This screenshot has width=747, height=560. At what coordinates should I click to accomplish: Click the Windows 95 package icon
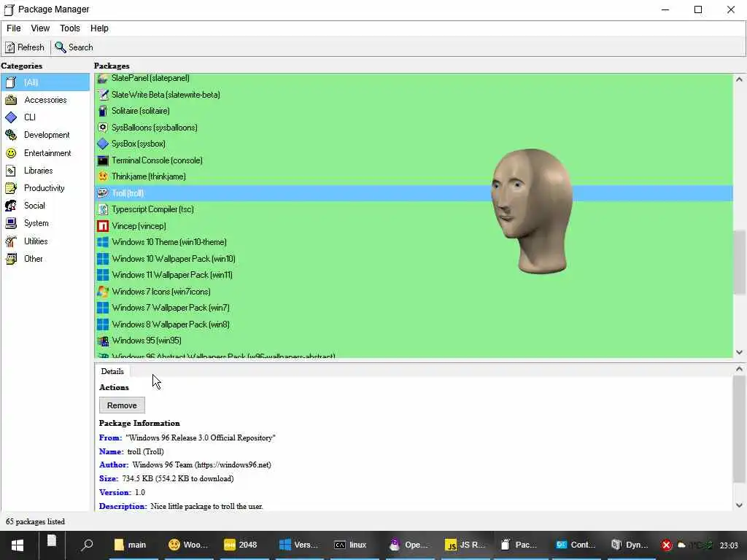[103, 341]
